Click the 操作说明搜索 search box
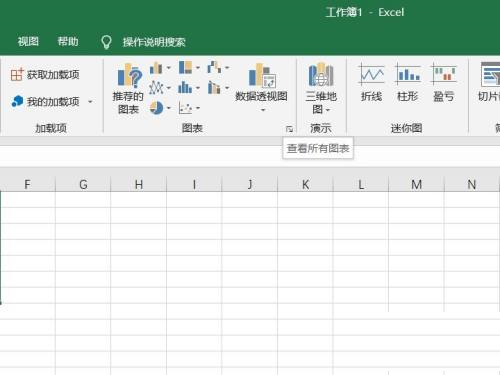This screenshot has height=375, width=500. [154, 42]
